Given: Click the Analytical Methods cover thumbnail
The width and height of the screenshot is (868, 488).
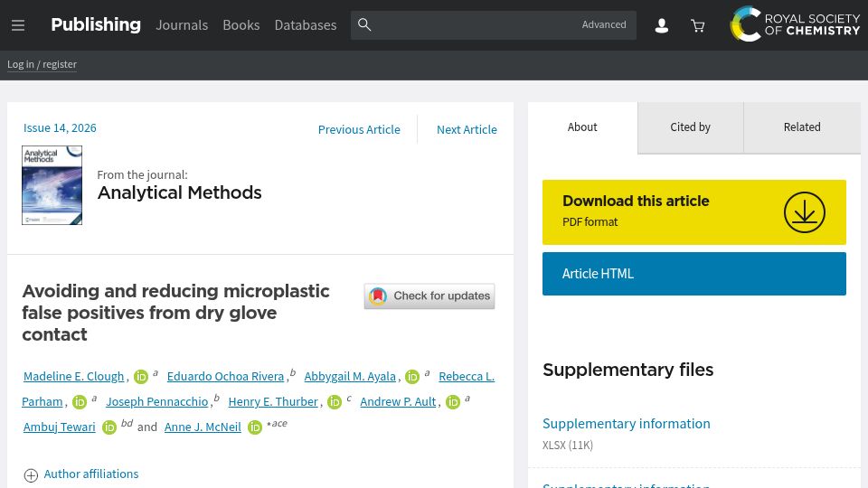Looking at the screenshot, I should [x=52, y=185].
